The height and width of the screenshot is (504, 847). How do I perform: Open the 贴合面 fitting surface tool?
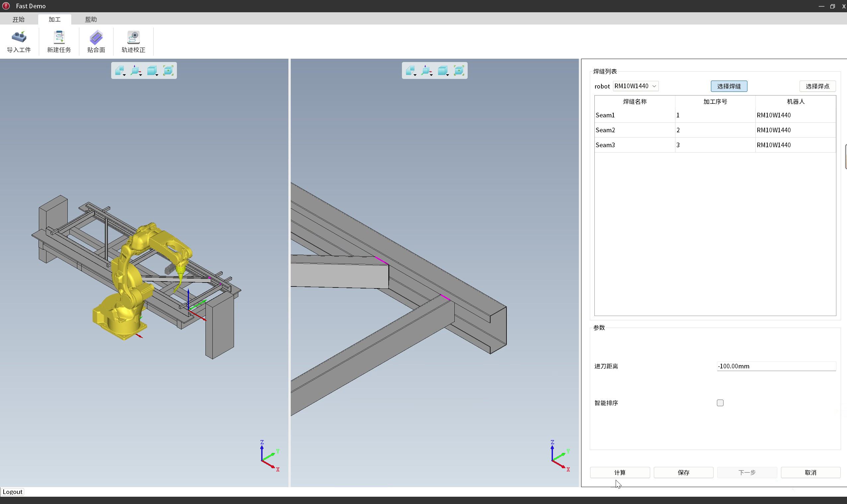(x=96, y=41)
